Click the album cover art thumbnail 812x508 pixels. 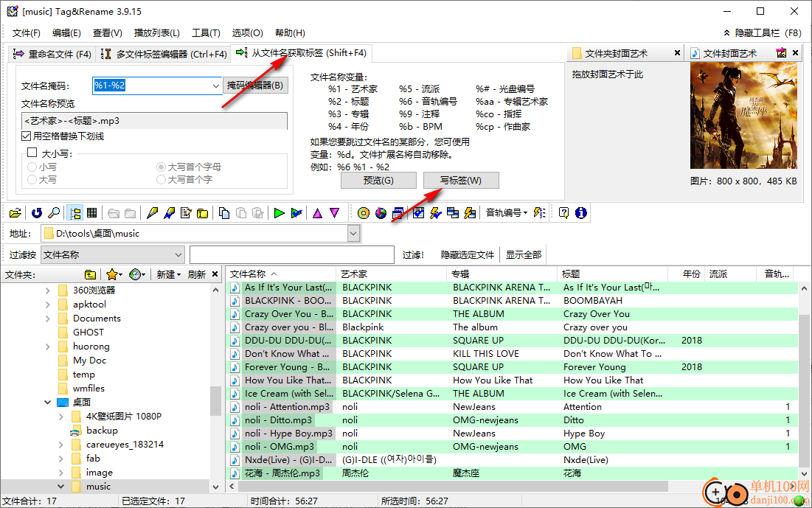tap(743, 116)
